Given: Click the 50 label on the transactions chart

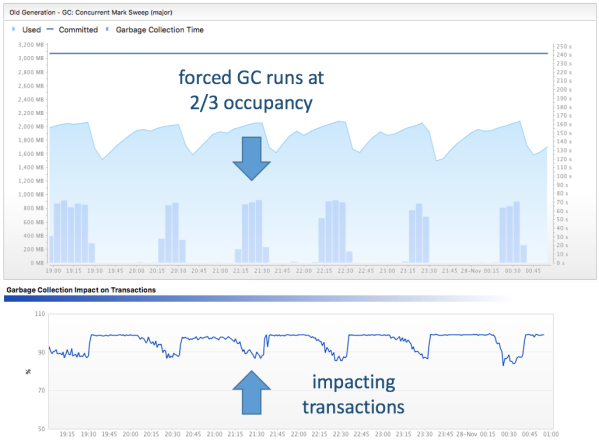Looking at the screenshot, I should (x=41, y=429).
